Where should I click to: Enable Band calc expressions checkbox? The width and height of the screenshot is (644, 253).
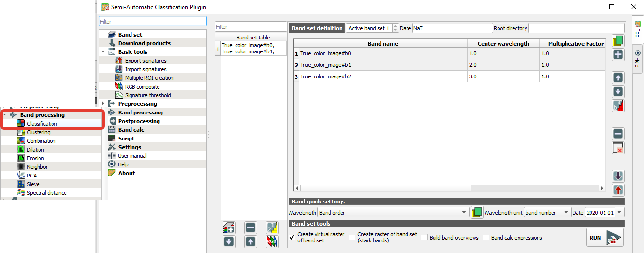(486, 238)
